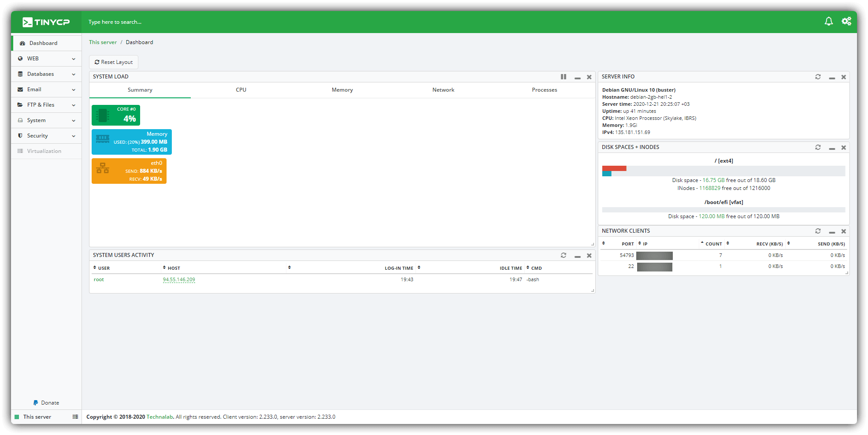This screenshot has height=435, width=868.
Task: Sort users table by LOG-IN TIME
Action: tap(399, 268)
